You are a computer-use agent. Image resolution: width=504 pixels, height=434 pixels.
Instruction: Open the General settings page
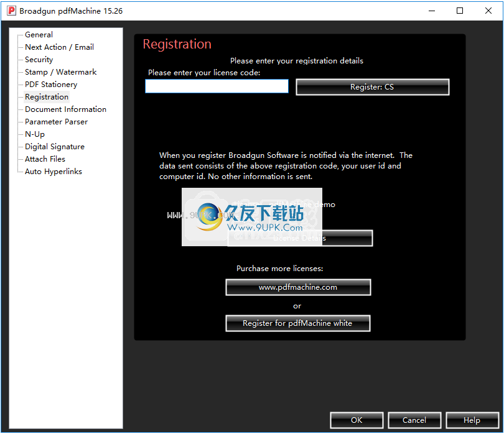pyautogui.click(x=39, y=35)
